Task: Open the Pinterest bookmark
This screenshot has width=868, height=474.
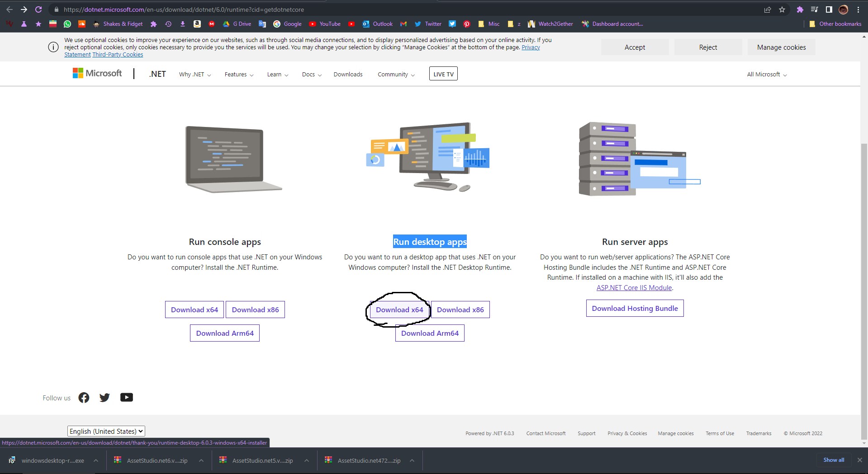Action: pyautogui.click(x=467, y=24)
